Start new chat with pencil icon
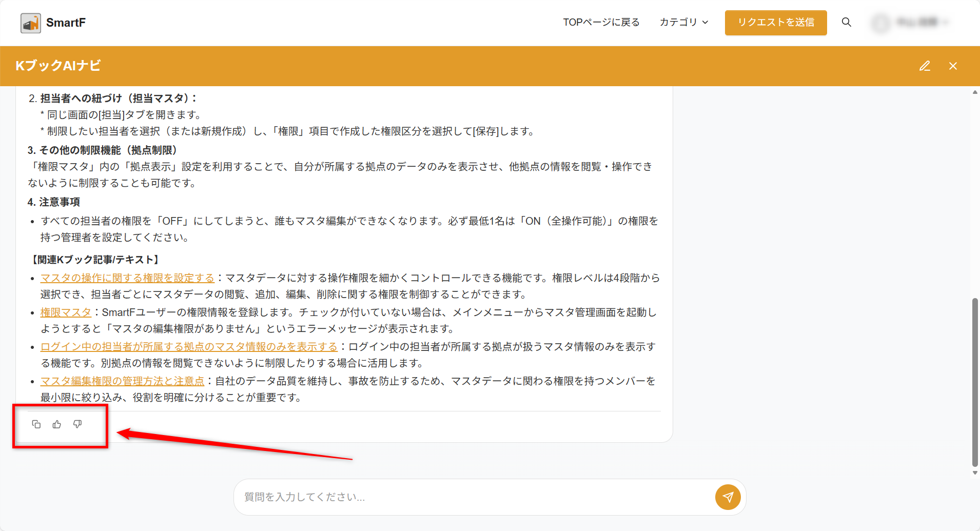Image resolution: width=980 pixels, height=531 pixels. pyautogui.click(x=925, y=66)
